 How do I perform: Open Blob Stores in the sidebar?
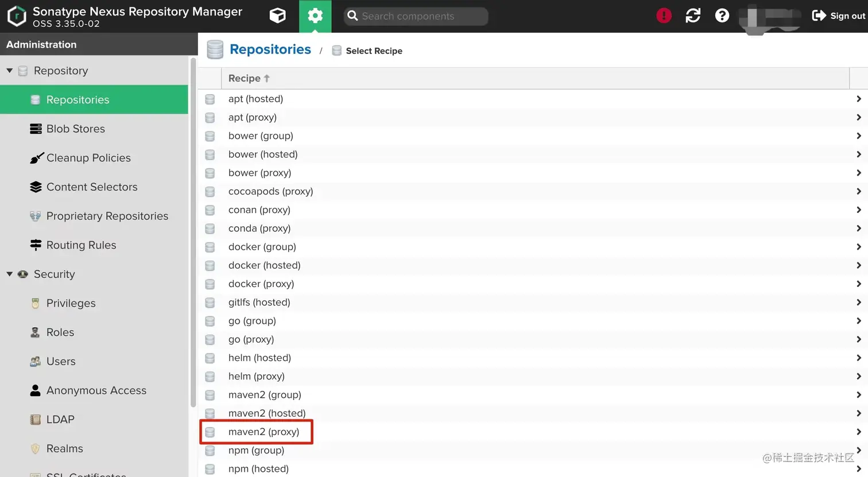(94, 129)
